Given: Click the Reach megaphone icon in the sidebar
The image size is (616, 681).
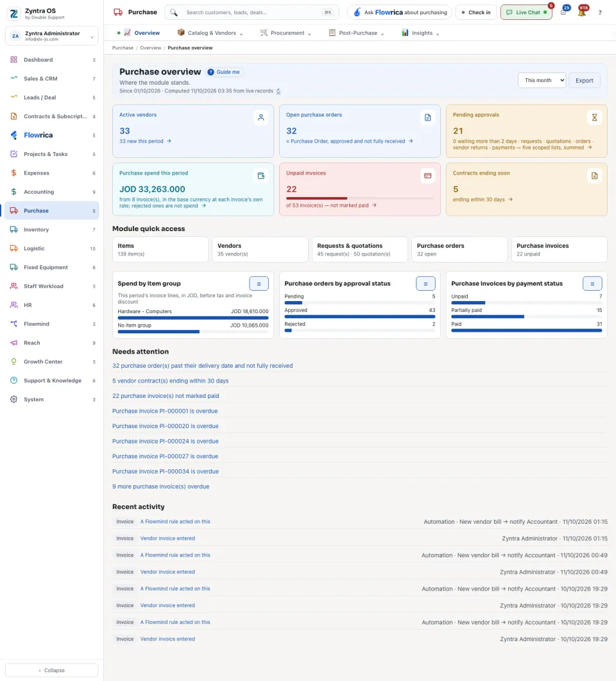Looking at the screenshot, I should point(14,343).
